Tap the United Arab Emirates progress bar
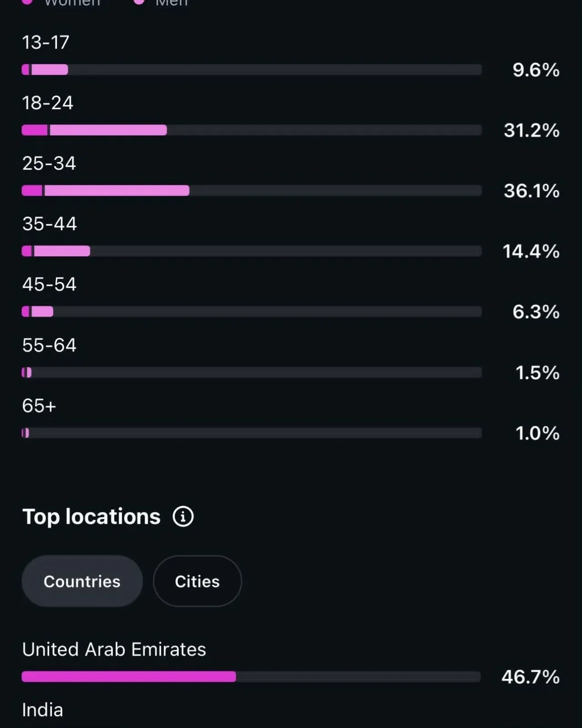The image size is (582, 728). pos(251,677)
